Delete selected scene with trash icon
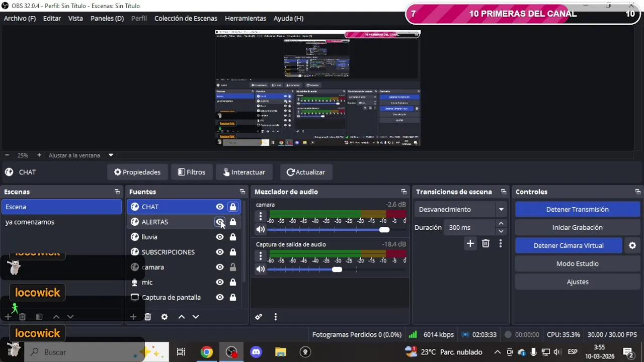 tap(22, 317)
